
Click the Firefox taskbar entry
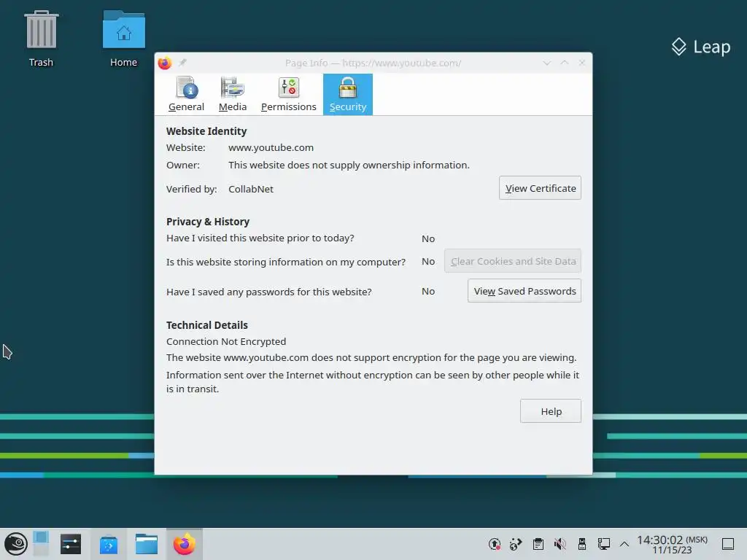pyautogui.click(x=185, y=544)
